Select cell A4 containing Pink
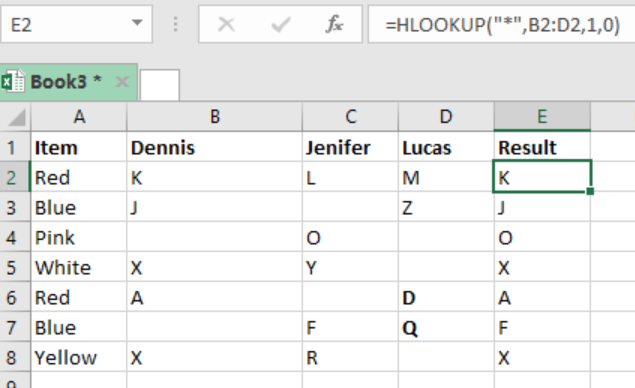Screen dimensions: 635x388 pyautogui.click(x=79, y=237)
